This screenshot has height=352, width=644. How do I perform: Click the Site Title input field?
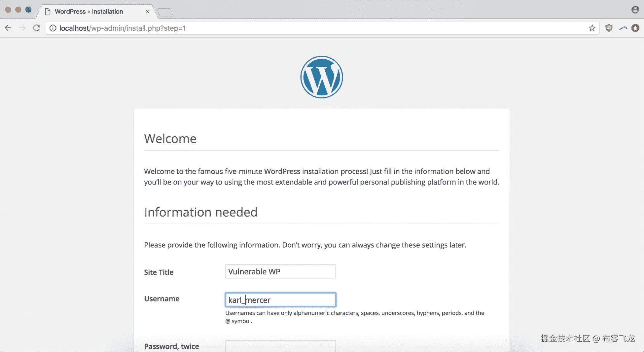coord(280,271)
